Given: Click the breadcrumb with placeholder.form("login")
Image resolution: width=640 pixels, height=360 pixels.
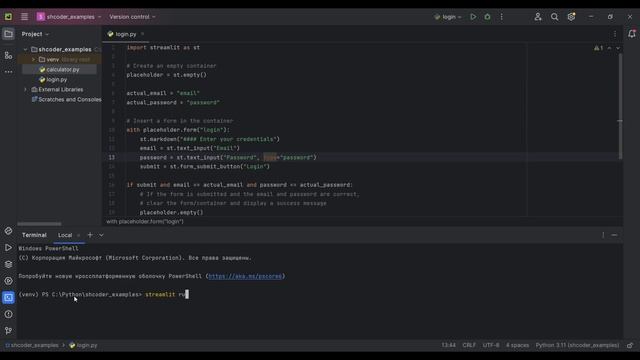Looking at the screenshot, I should [x=145, y=221].
